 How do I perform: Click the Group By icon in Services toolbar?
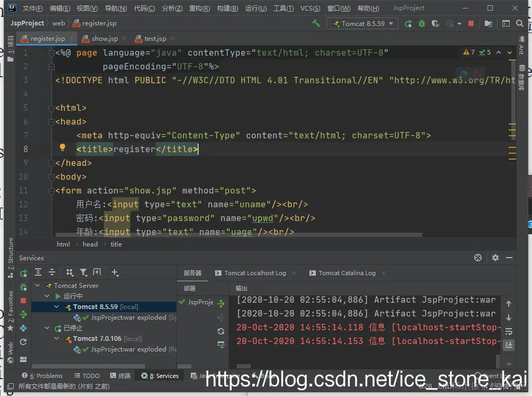[69, 272]
